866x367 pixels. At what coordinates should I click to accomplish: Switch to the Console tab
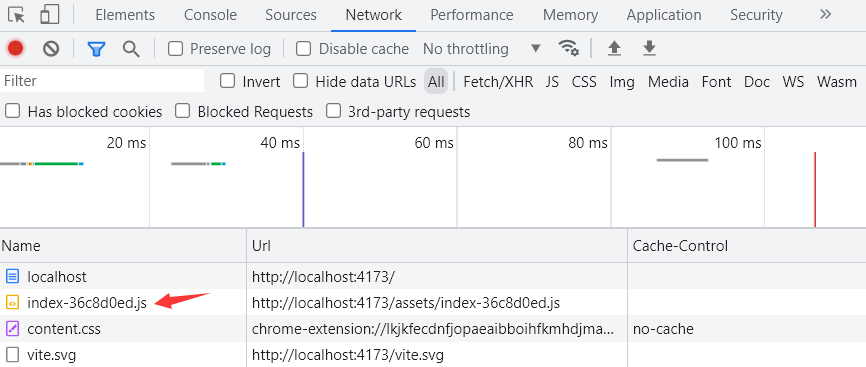tap(210, 15)
